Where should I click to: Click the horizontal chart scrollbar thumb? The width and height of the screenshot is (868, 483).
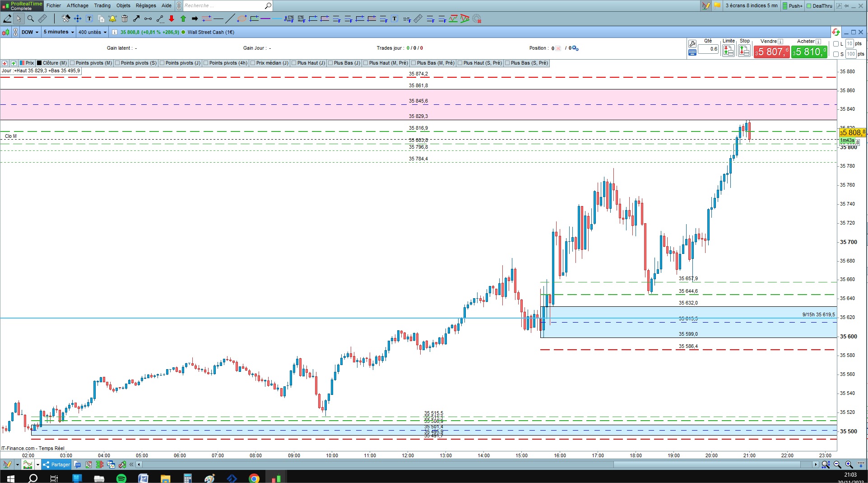click(x=706, y=464)
